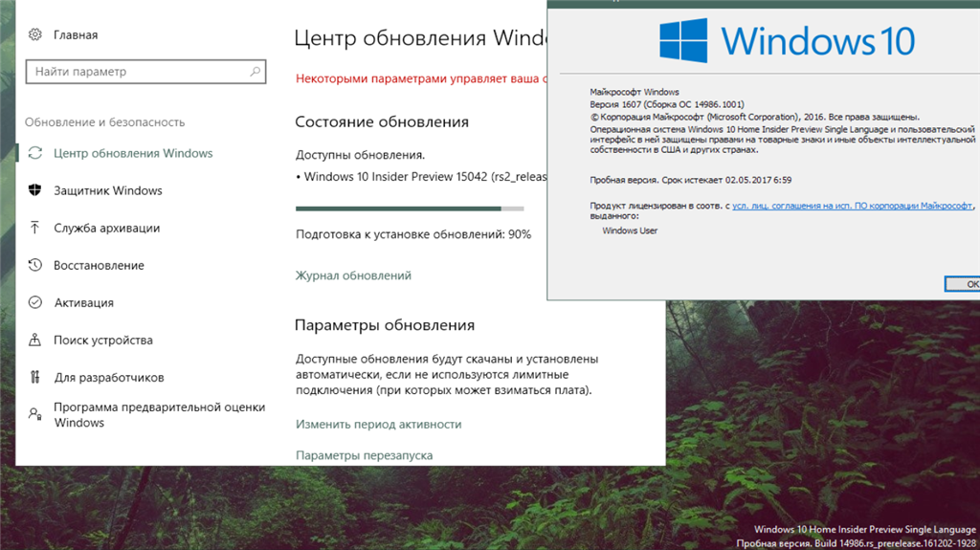Open Поиск устройства settings
The width and height of the screenshot is (980, 550).
click(x=103, y=340)
